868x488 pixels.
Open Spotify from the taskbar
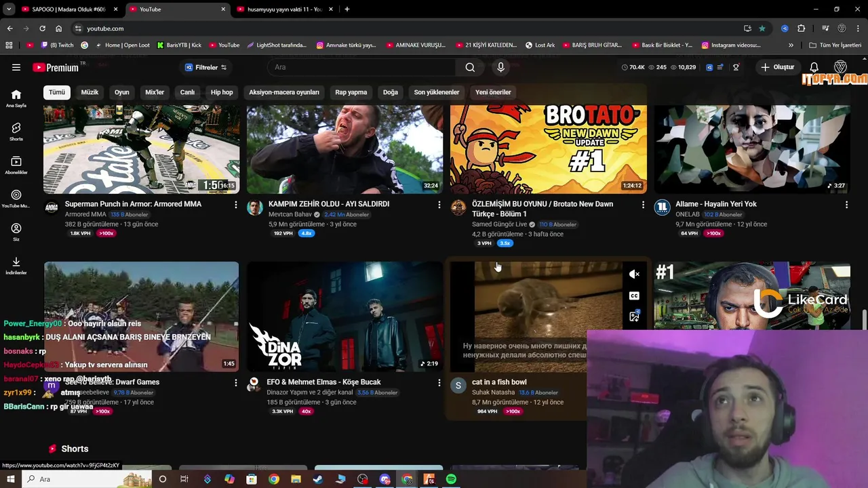(451, 479)
